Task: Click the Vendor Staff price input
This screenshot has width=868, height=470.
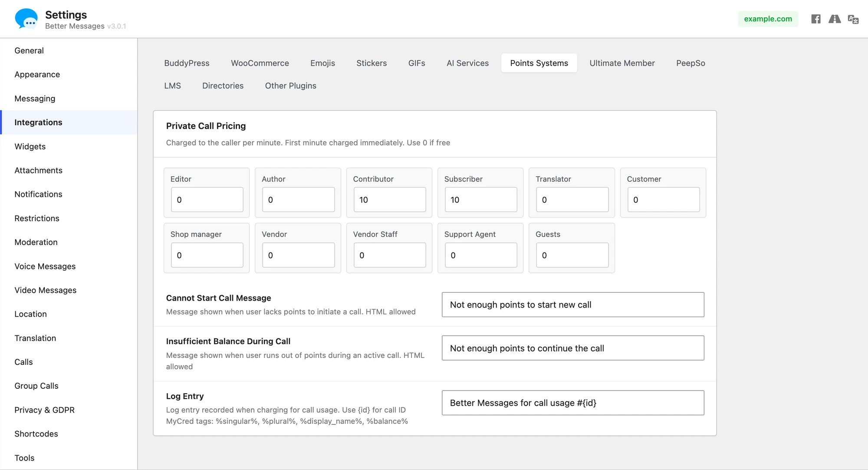Action: tap(390, 255)
